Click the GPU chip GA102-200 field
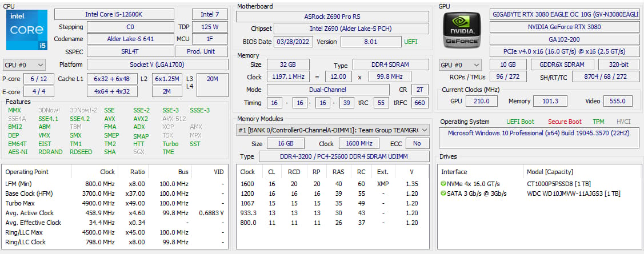The height and width of the screenshot is (254, 644). (565, 39)
